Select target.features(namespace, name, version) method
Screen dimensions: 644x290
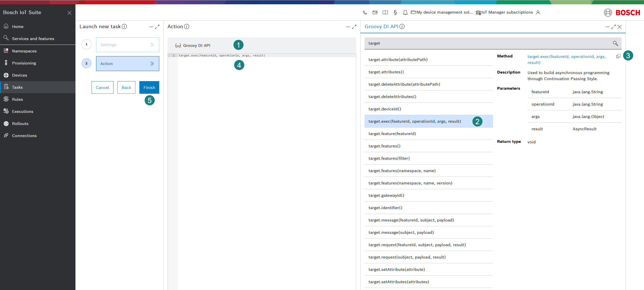429,183
